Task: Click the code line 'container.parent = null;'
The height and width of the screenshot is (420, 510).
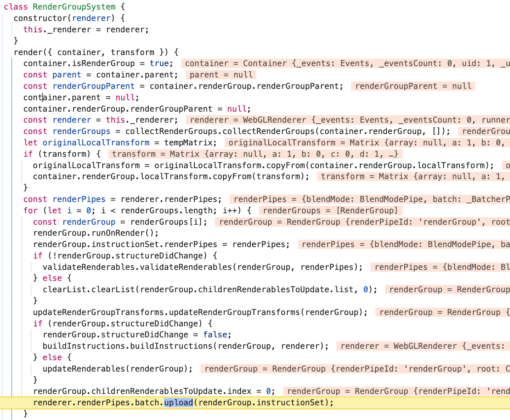Action: (x=81, y=97)
